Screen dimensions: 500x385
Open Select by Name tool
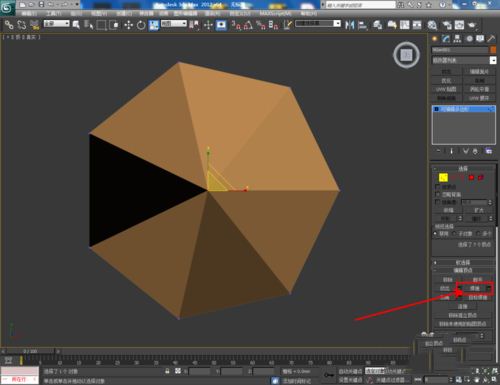click(89, 25)
